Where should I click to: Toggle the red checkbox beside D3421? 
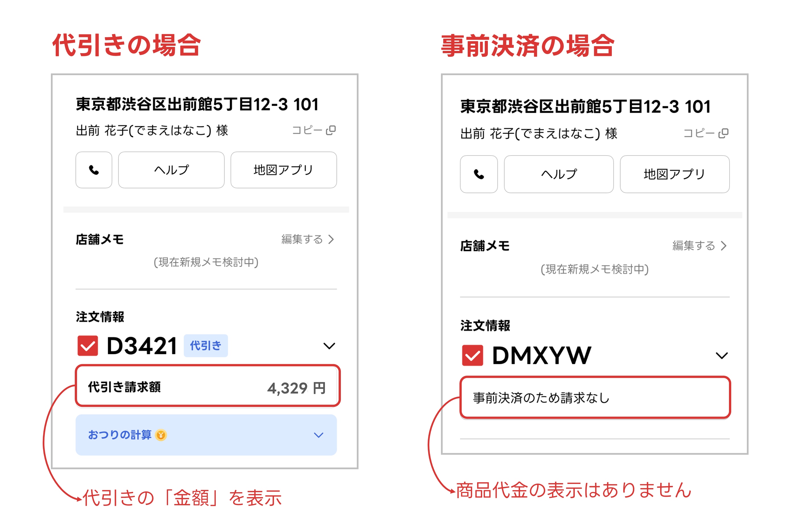point(88,346)
